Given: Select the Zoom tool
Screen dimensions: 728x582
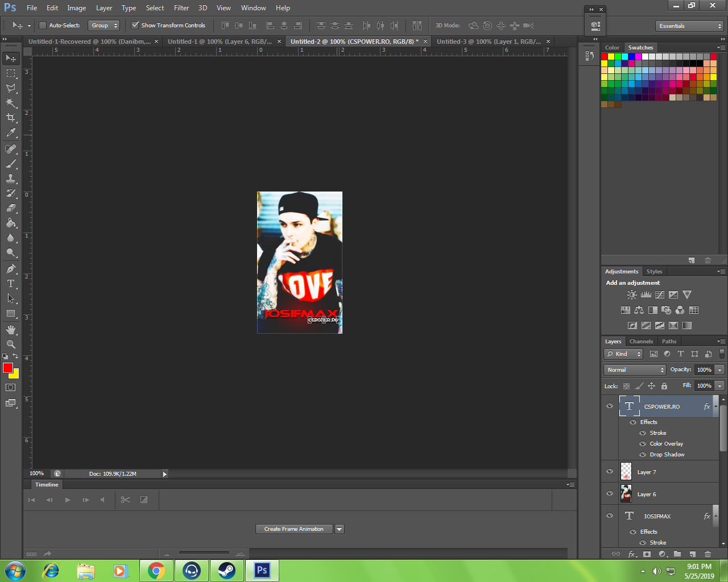Looking at the screenshot, I should point(11,344).
